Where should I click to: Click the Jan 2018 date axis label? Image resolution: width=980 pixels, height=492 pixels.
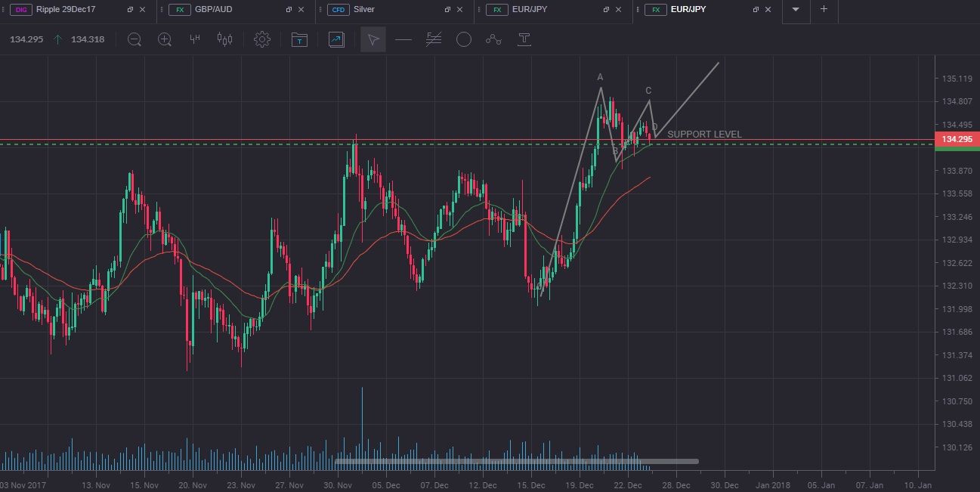click(772, 485)
